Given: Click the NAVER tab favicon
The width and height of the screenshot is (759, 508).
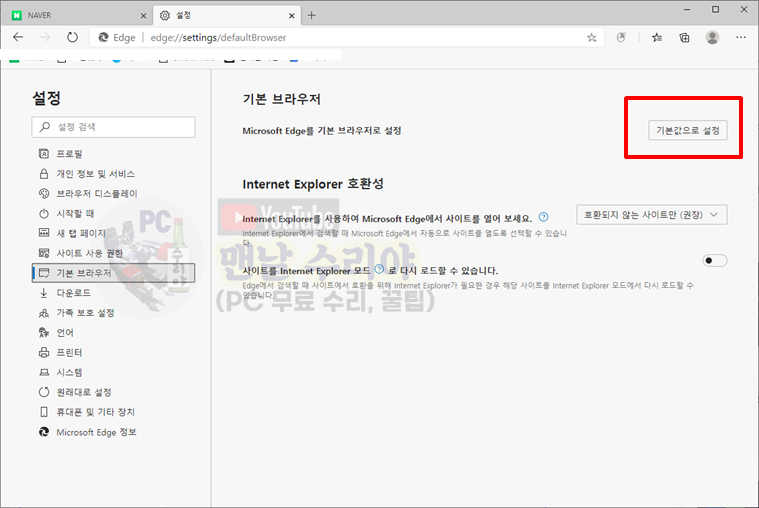Looking at the screenshot, I should [17, 15].
